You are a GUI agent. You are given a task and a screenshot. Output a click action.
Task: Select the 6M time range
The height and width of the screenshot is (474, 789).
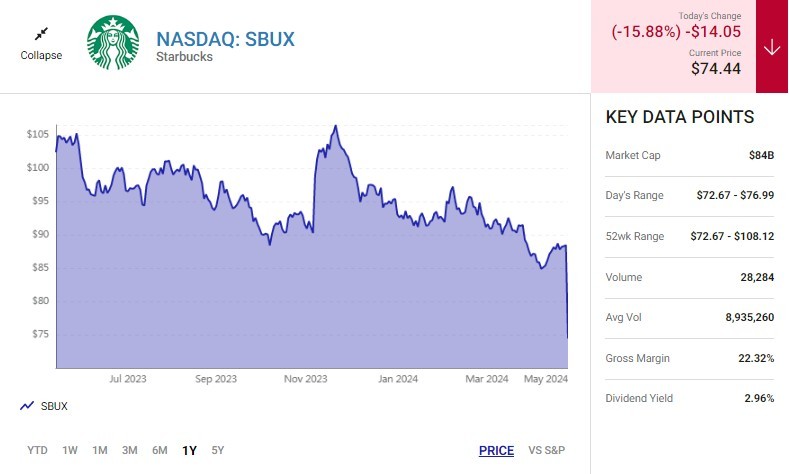(x=160, y=450)
